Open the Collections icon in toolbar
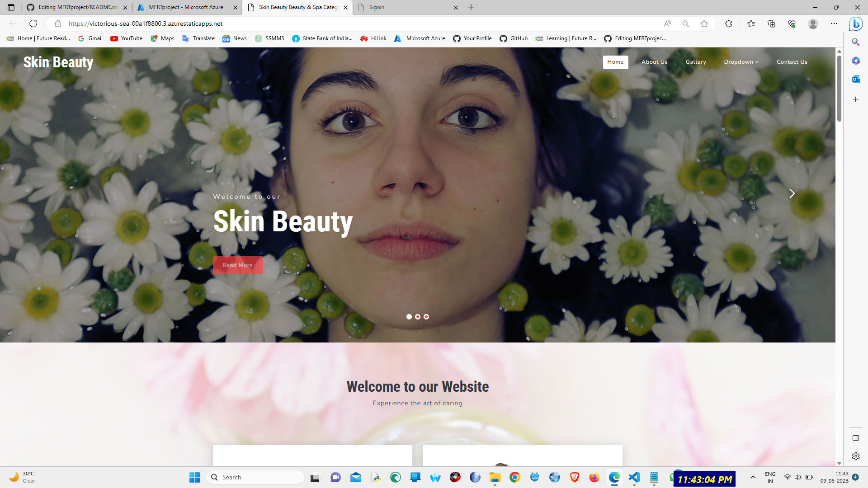The image size is (868, 488). pos(771,23)
